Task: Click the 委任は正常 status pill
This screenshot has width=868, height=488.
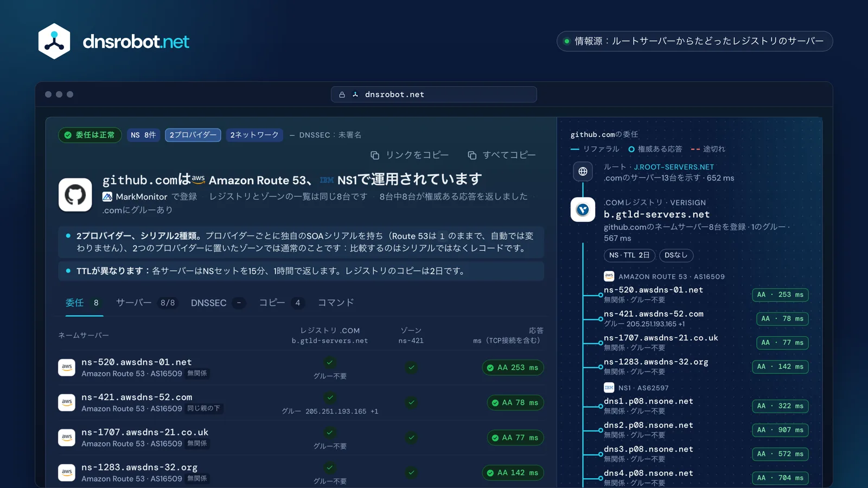Action: (90, 135)
